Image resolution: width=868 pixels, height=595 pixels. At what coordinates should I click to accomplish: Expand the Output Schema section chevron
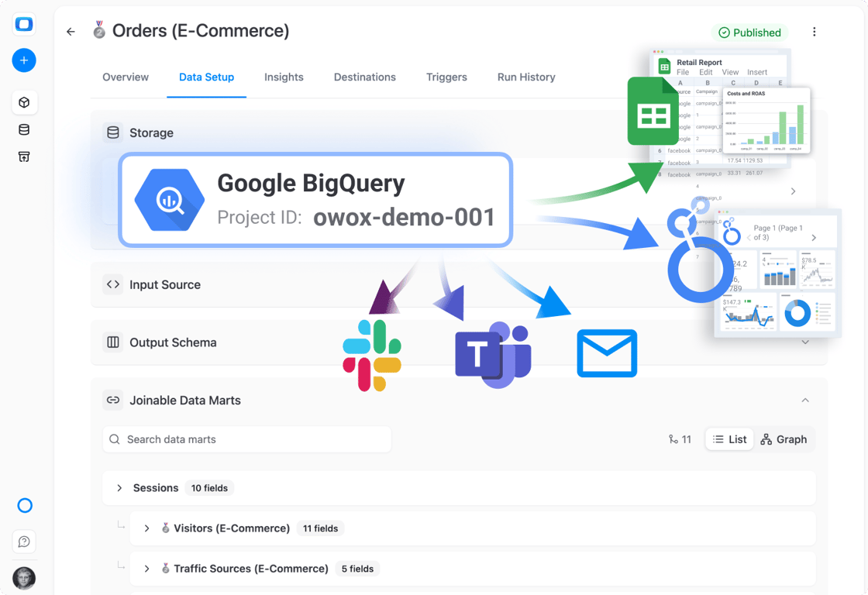tap(805, 342)
